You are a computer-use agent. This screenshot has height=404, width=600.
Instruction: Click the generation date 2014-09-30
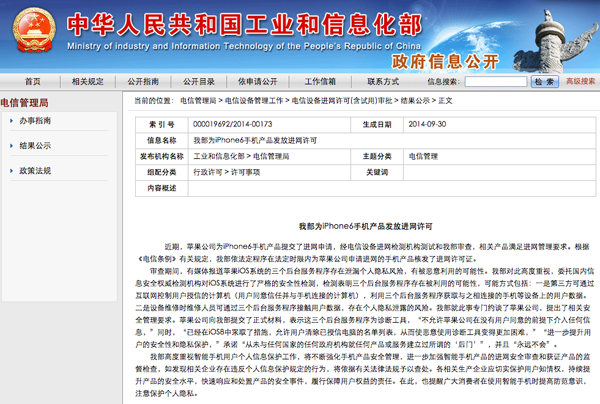(427, 124)
